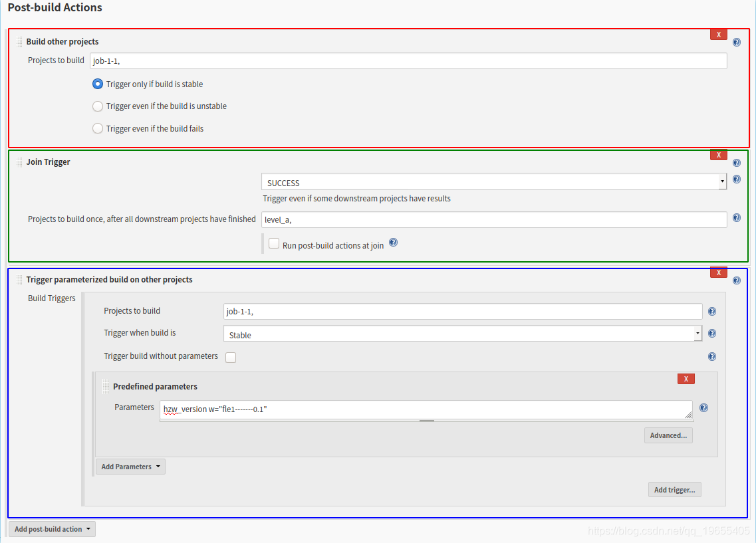Click Build Triggers label

click(x=52, y=298)
